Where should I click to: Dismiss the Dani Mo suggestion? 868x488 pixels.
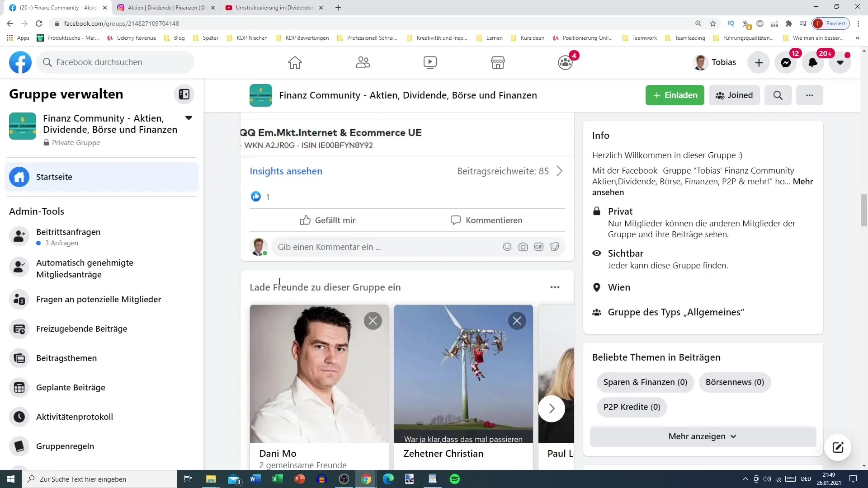coord(373,321)
